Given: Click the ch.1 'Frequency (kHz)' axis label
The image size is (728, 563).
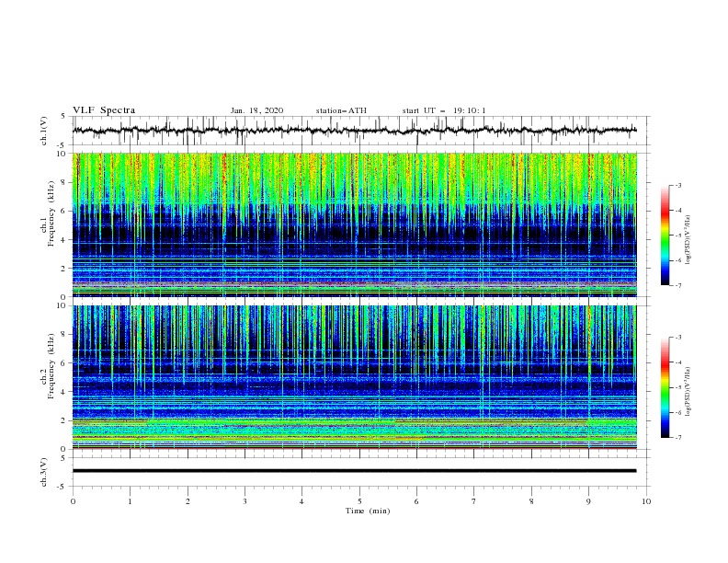Looking at the screenshot, I should tap(51, 212).
